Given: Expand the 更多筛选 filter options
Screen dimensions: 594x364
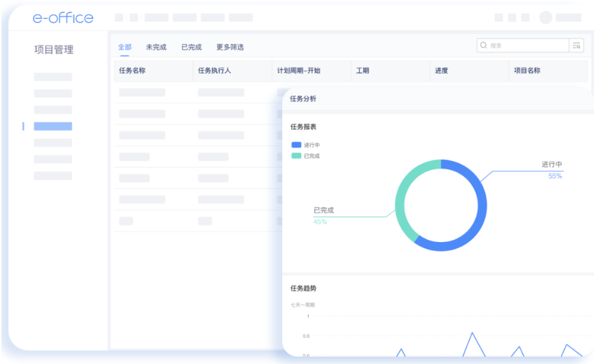Looking at the screenshot, I should point(230,47).
